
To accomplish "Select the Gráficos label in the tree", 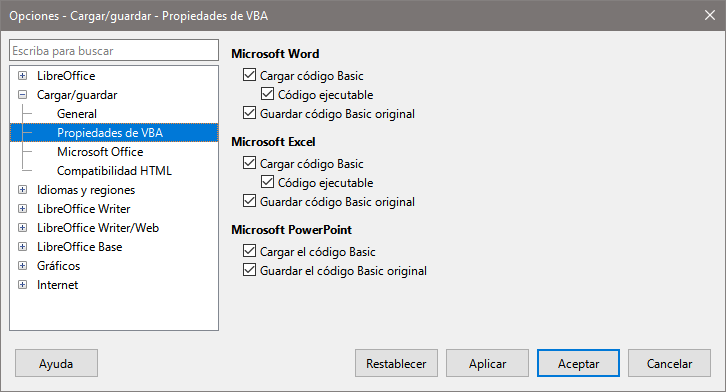I will pos(58,266).
